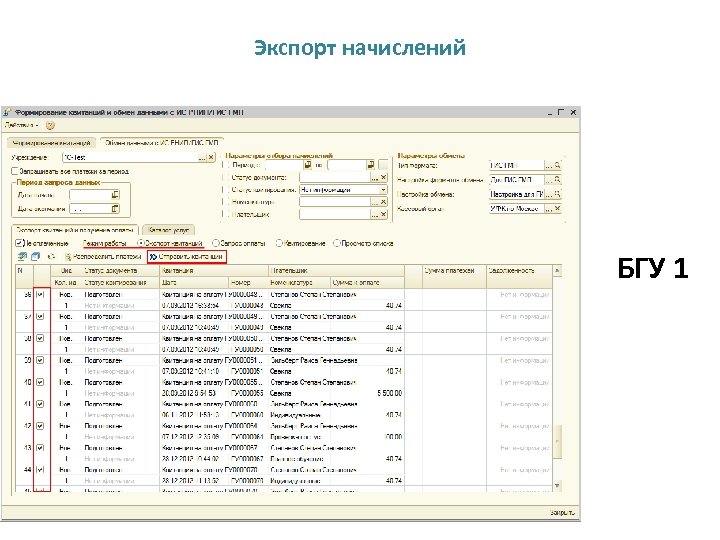
Task: Uncheck the checkbox in row 42
Action: click(x=40, y=426)
